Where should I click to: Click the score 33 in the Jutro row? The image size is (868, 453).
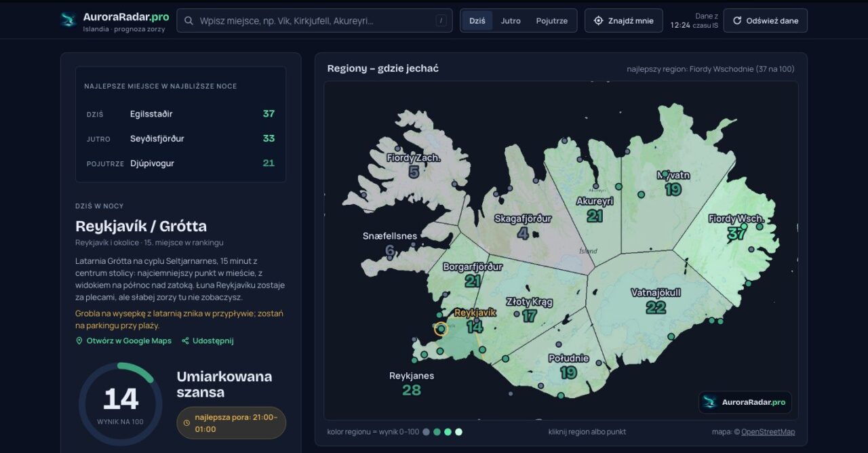269,138
